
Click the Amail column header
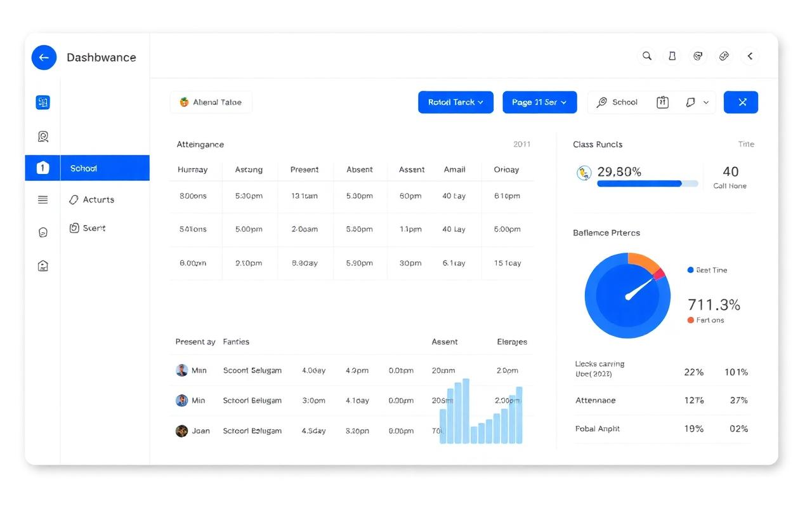pyautogui.click(x=454, y=170)
